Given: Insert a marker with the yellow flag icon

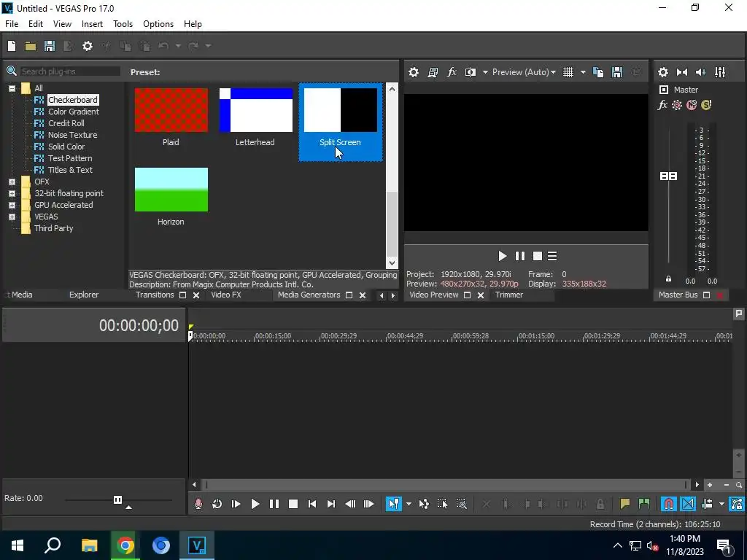Looking at the screenshot, I should click(x=624, y=504).
